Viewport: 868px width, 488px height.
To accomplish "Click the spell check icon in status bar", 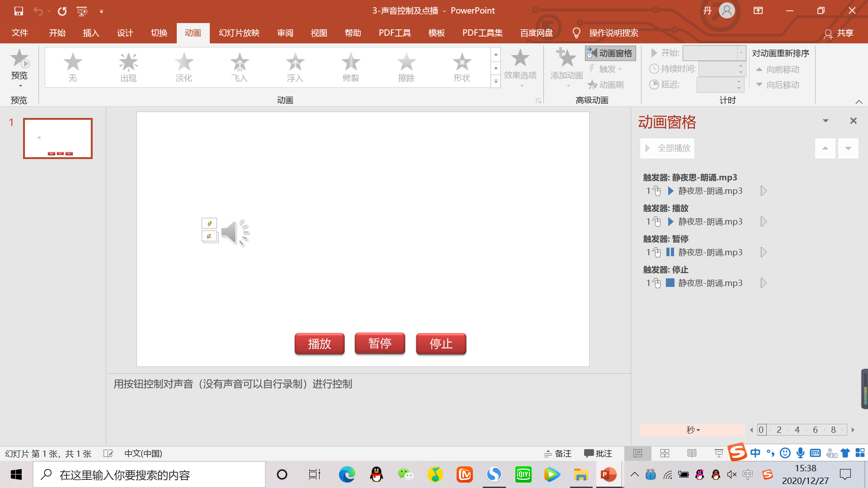I will [x=108, y=453].
